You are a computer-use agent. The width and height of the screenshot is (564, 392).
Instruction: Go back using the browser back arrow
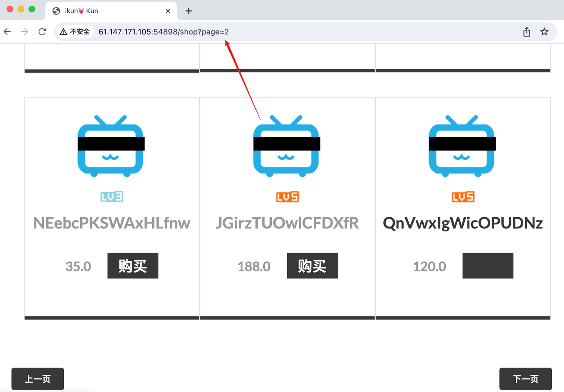pos(7,32)
